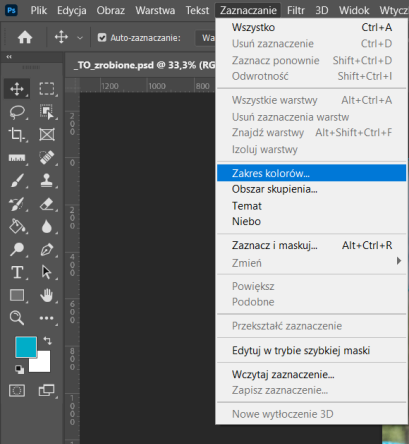Viewport: 409px width, 444px height.
Task: Click the white background color swatch
Action: (x=42, y=364)
